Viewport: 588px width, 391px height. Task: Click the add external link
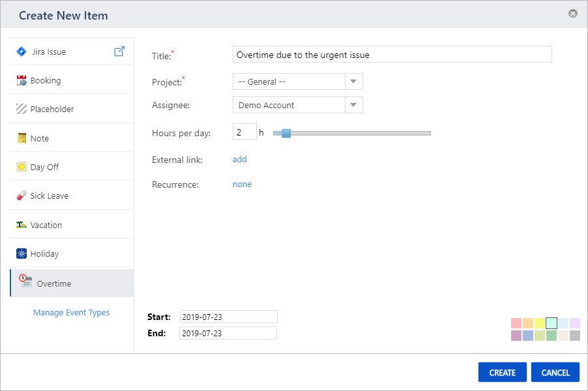tap(239, 159)
